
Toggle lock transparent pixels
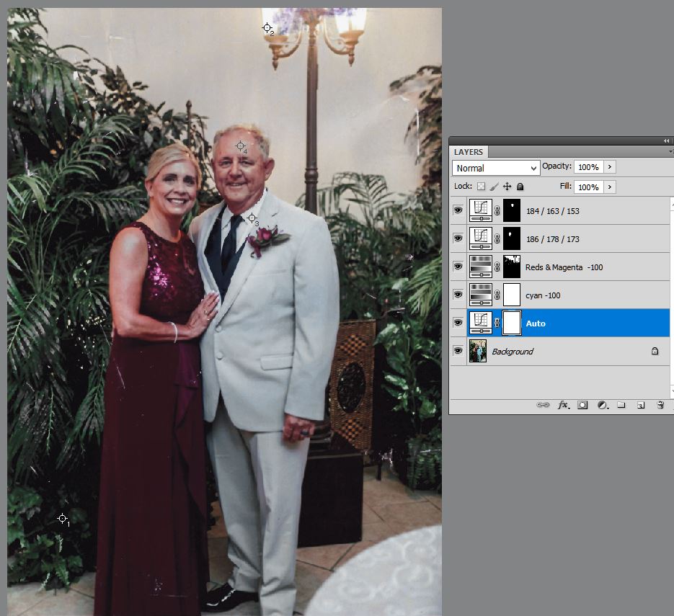[x=482, y=187]
